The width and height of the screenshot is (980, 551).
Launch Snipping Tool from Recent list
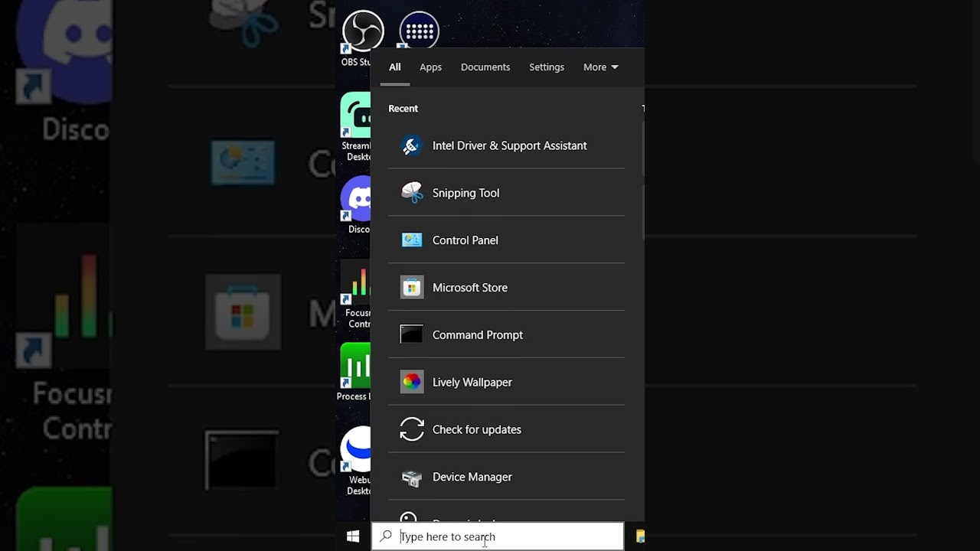[x=465, y=193]
